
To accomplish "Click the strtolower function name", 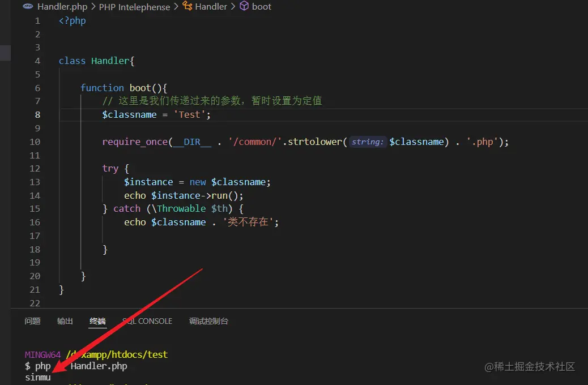I will pos(314,142).
